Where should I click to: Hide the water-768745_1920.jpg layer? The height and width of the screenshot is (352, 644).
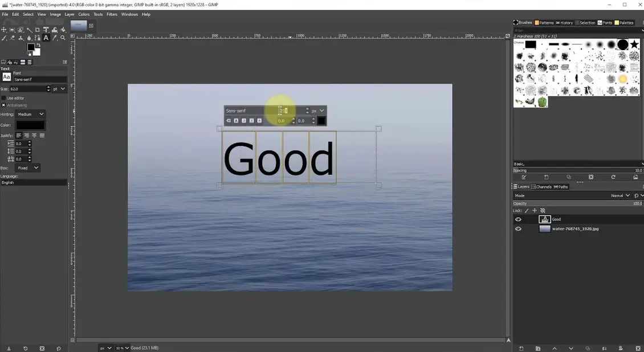click(x=518, y=229)
